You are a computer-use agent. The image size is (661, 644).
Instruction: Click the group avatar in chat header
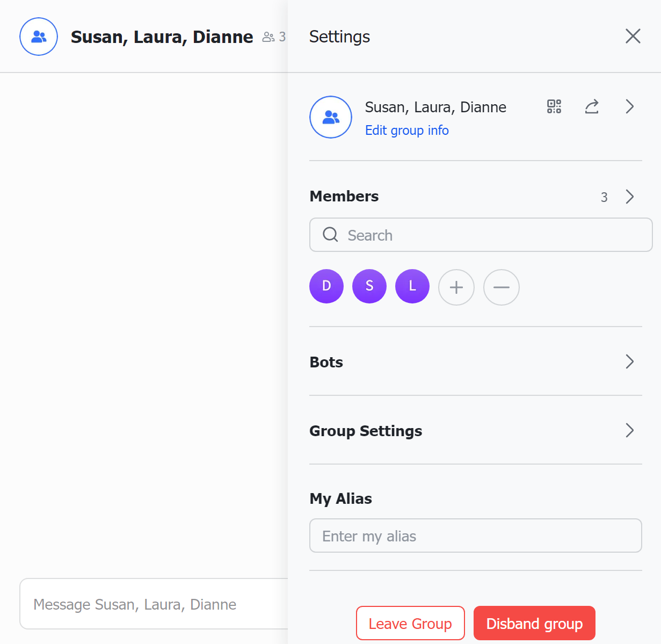pos(39,37)
